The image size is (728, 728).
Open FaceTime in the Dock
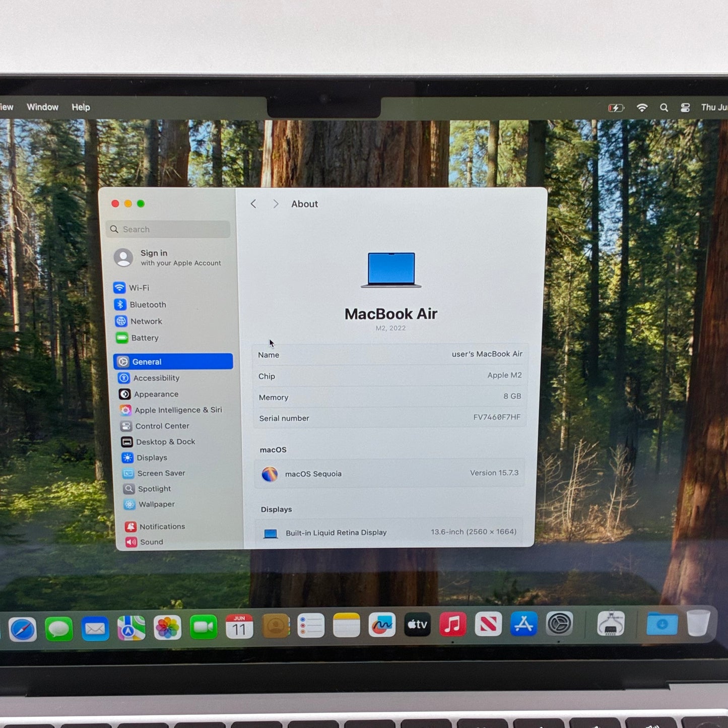(204, 627)
